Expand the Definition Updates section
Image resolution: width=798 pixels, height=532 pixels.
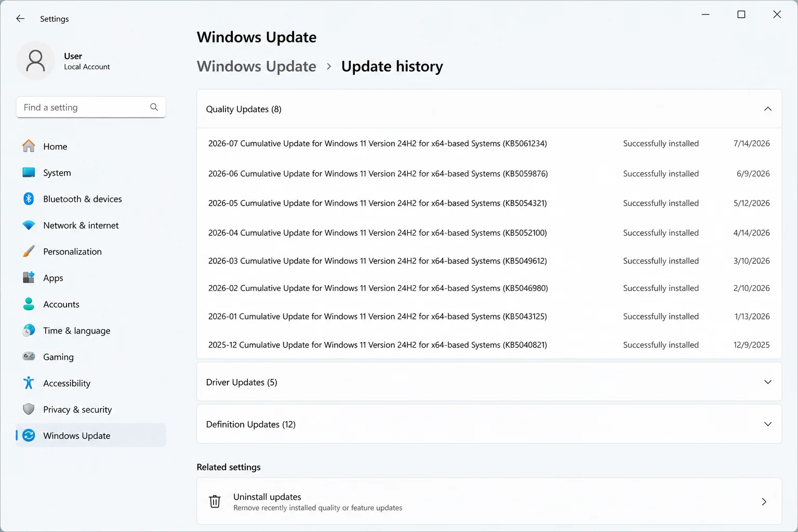pos(768,424)
